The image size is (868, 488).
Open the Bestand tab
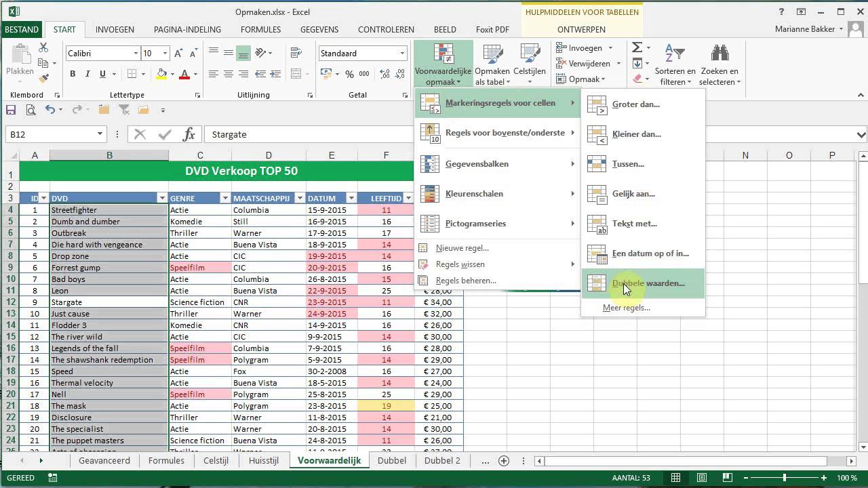22,30
